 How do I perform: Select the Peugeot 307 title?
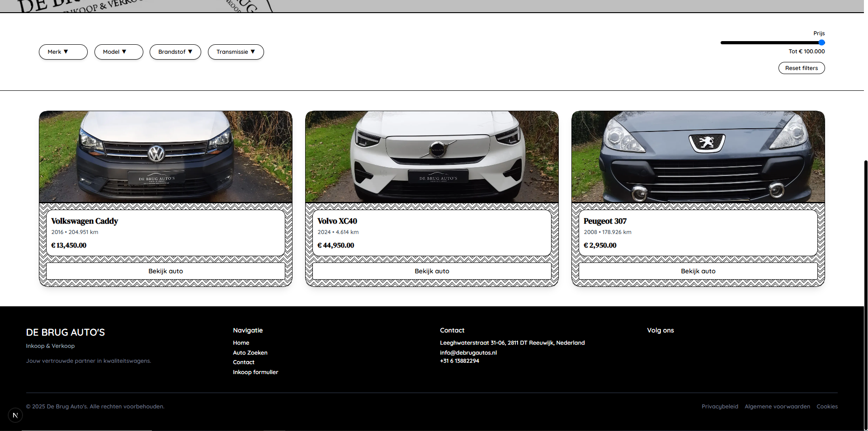(x=605, y=221)
